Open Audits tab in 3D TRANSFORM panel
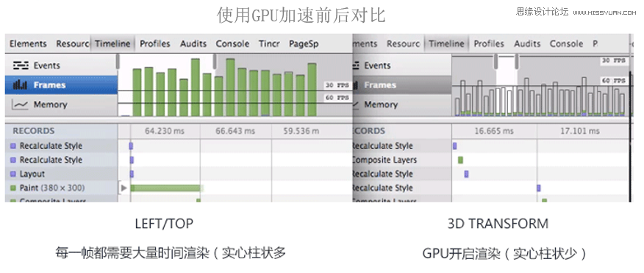The height and width of the screenshot is (273, 644). (527, 43)
